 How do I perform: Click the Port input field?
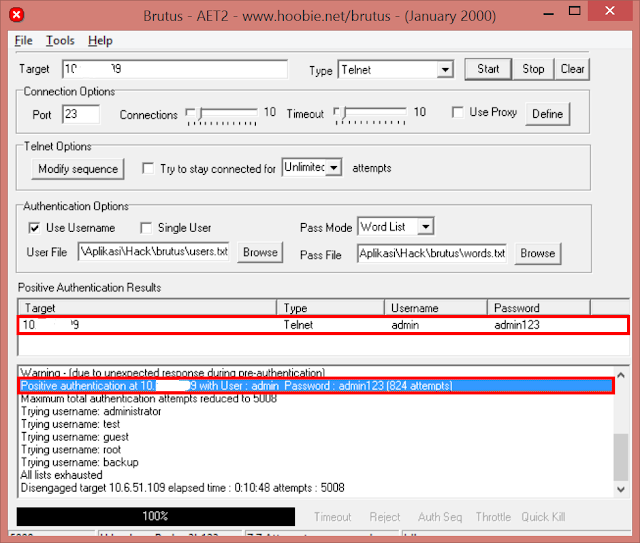[81, 114]
